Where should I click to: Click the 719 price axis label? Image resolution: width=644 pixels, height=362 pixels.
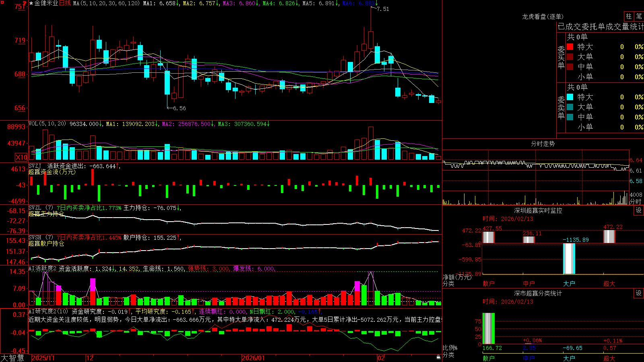click(x=20, y=40)
